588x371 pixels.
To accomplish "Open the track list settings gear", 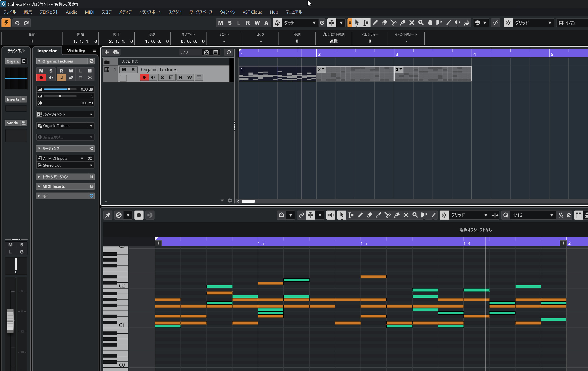I will pyautogui.click(x=230, y=201).
